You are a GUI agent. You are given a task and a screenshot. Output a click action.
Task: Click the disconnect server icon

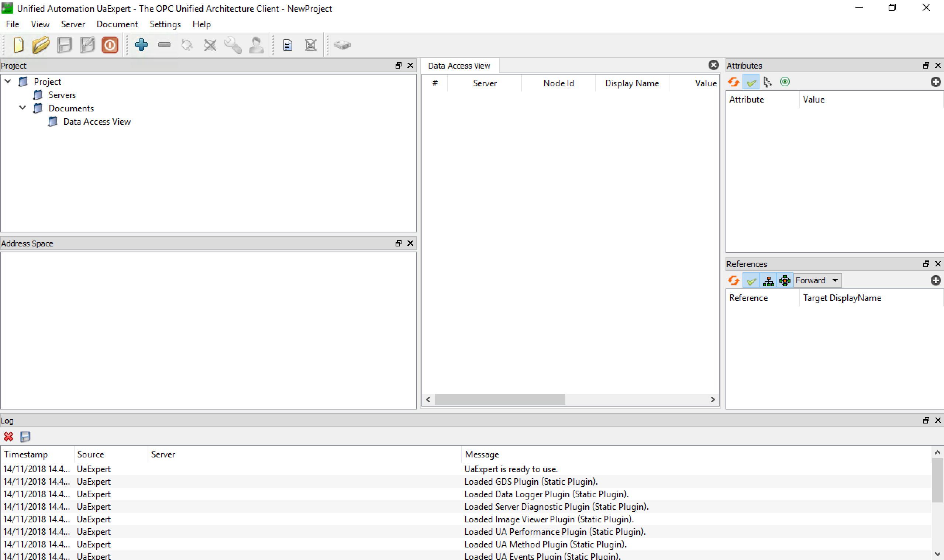click(210, 45)
